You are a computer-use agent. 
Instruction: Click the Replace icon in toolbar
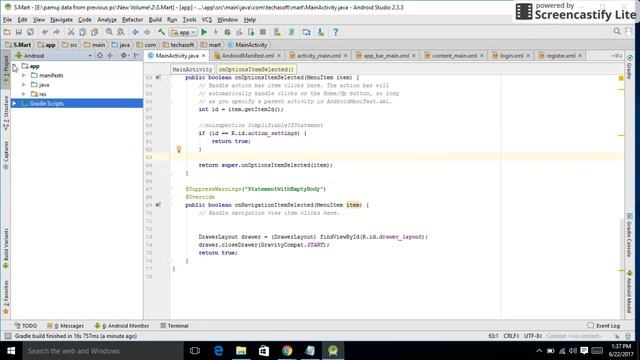121,32
